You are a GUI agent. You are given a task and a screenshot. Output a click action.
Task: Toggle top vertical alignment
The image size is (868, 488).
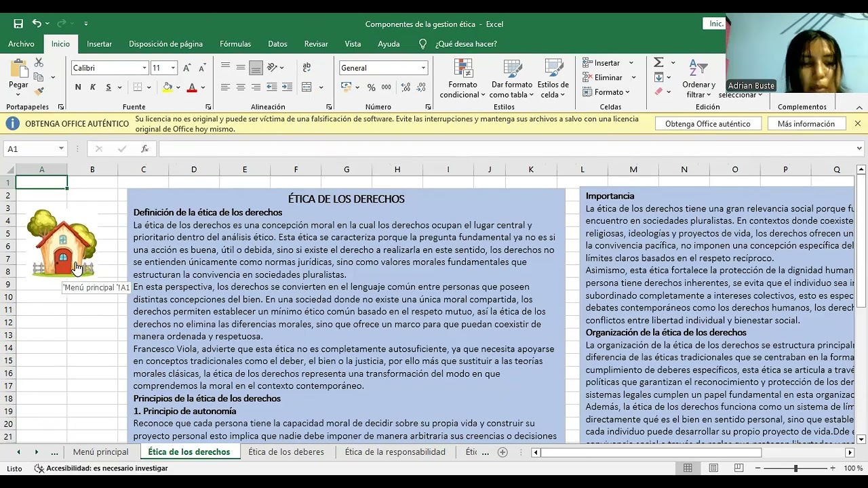click(x=226, y=68)
